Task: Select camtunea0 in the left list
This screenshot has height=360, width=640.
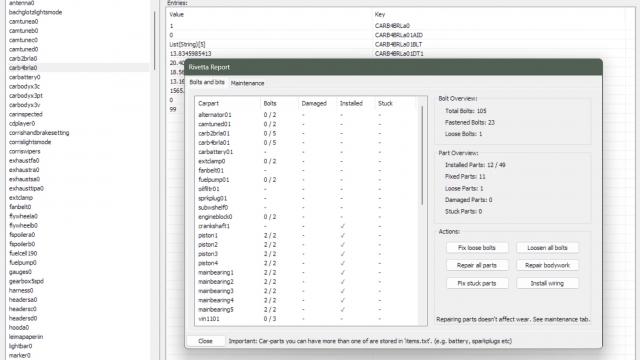Action: (23, 22)
